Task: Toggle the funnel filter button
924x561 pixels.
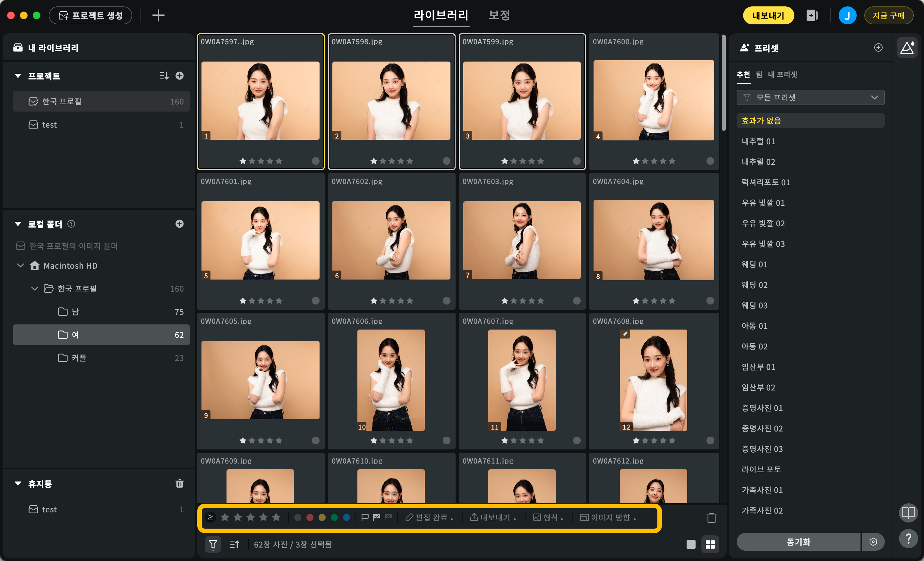Action: coord(213,544)
